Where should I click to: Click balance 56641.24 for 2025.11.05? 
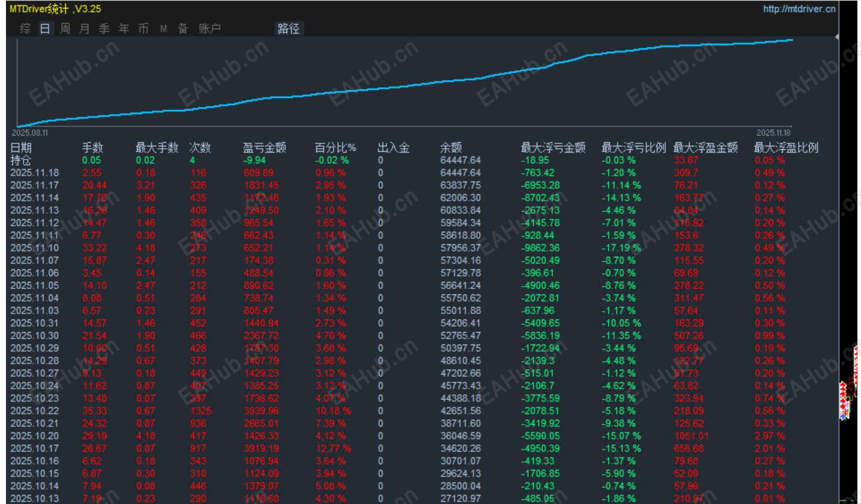461,285
